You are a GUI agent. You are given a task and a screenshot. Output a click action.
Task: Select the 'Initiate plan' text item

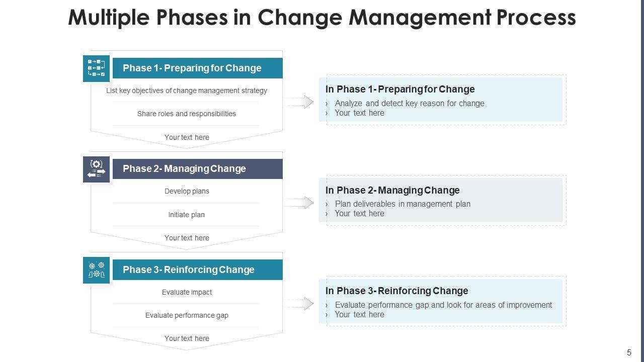click(x=187, y=215)
